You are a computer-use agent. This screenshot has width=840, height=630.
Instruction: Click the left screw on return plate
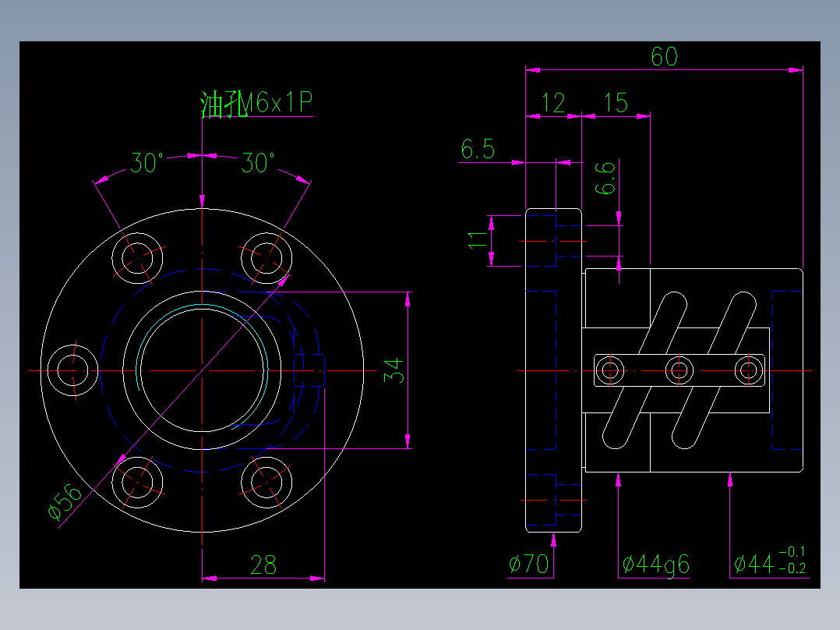[x=609, y=370]
